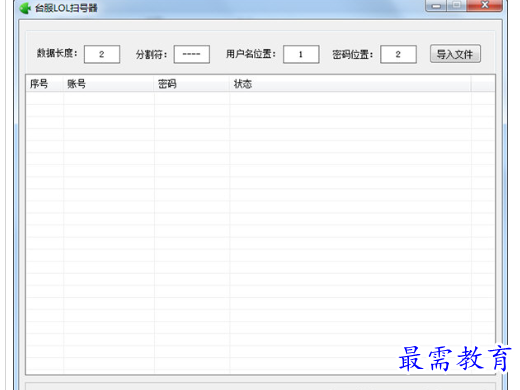Click the 用户名位置 input field
Image resolution: width=520 pixels, height=390 pixels.
click(x=301, y=54)
